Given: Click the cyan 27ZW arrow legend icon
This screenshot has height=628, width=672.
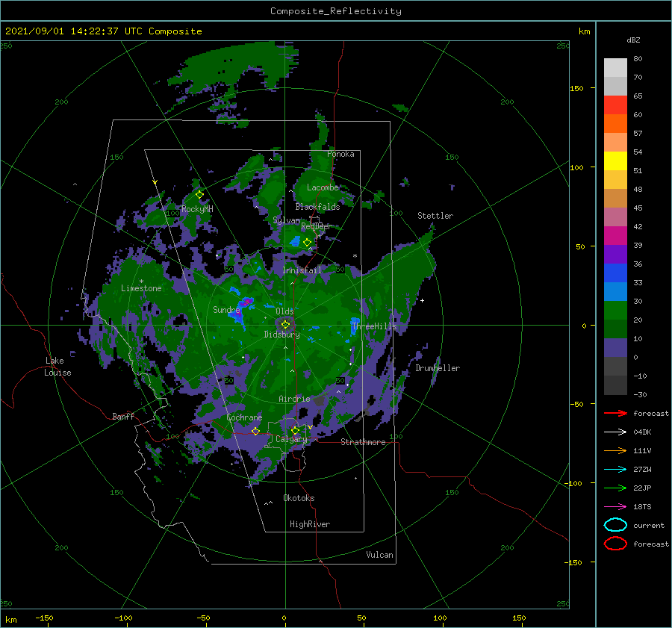Looking at the screenshot, I should click(x=615, y=470).
